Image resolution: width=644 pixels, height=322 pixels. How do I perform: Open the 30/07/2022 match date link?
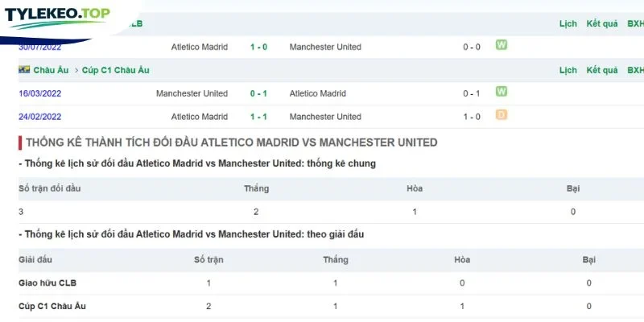(x=39, y=47)
